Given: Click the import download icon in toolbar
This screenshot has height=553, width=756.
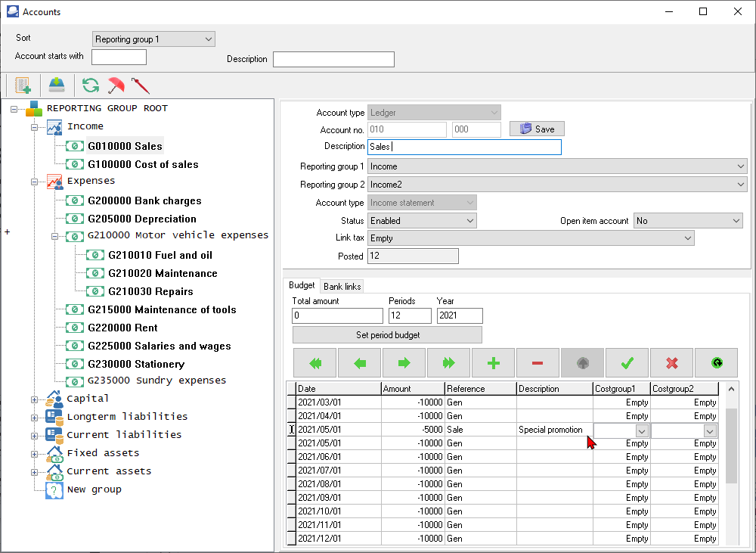Looking at the screenshot, I should [x=57, y=85].
